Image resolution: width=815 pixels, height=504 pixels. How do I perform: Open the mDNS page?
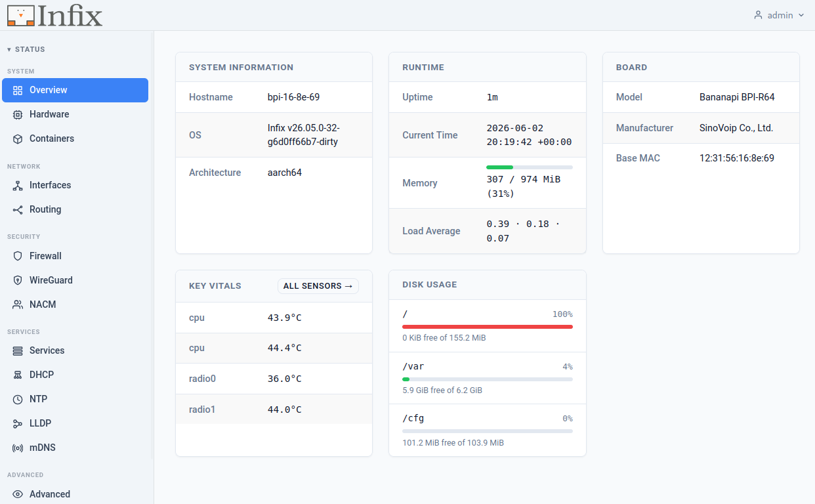coord(75,448)
